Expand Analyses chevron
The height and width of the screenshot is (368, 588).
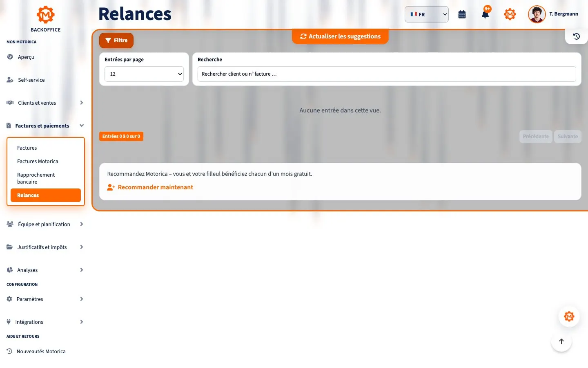point(82,270)
